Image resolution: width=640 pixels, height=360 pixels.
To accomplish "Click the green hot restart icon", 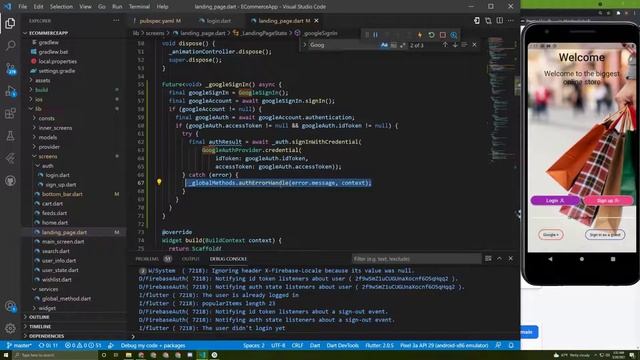I will coord(431,35).
